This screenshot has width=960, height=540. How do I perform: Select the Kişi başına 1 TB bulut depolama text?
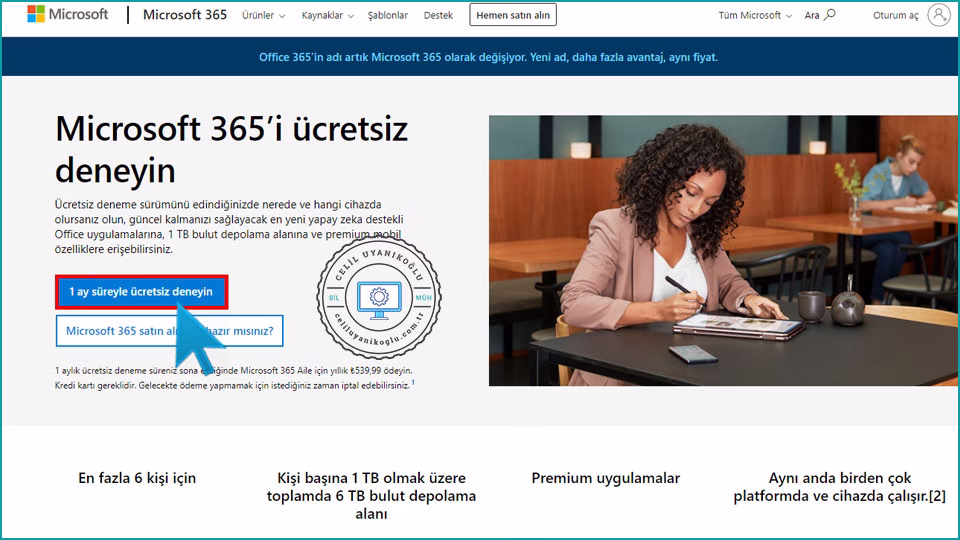371,496
